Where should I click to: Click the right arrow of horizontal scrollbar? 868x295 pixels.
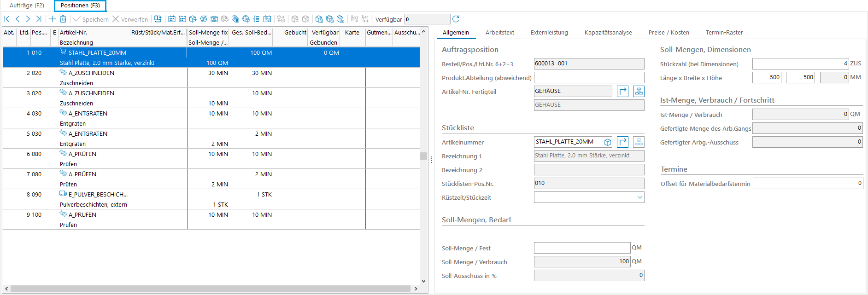[416, 289]
